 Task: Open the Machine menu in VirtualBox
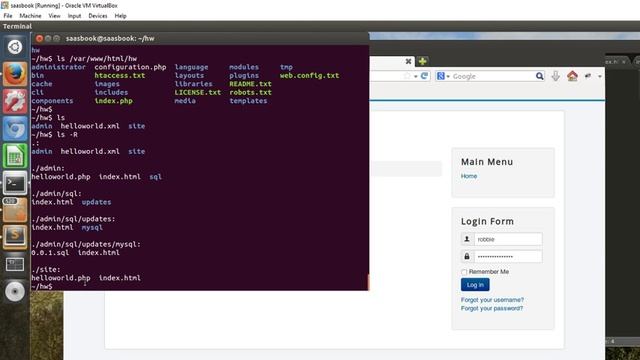30,16
